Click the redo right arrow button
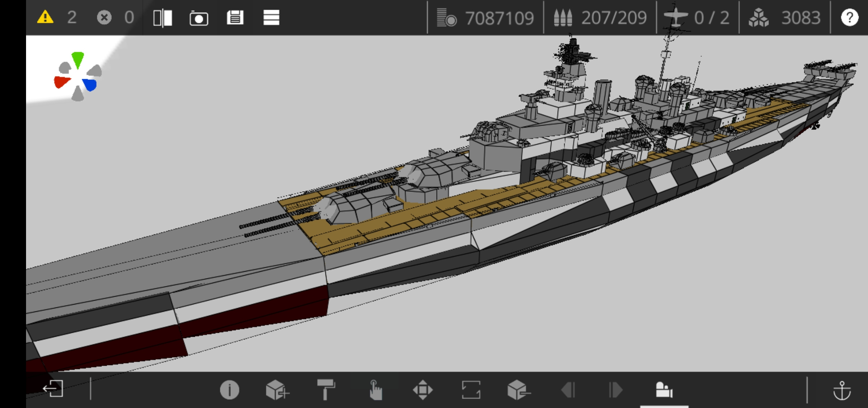The height and width of the screenshot is (408, 868). click(616, 390)
